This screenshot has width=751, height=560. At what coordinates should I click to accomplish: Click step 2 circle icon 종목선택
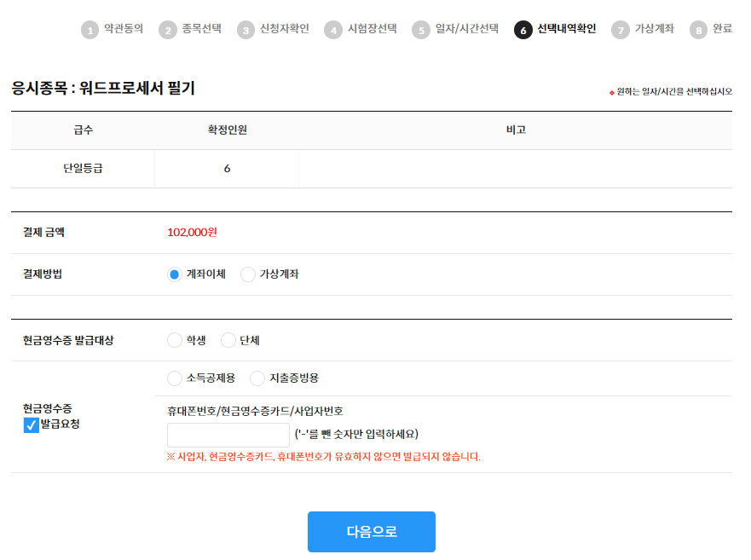pos(167,30)
